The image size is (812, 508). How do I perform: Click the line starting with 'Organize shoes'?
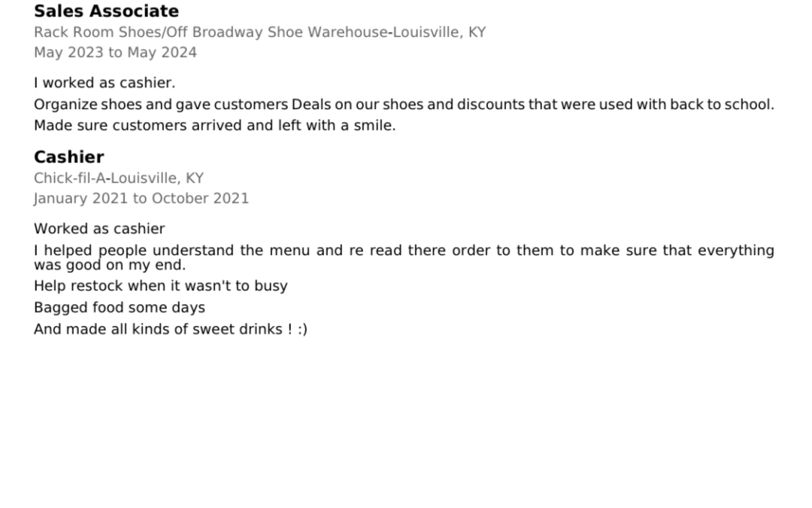(403, 105)
